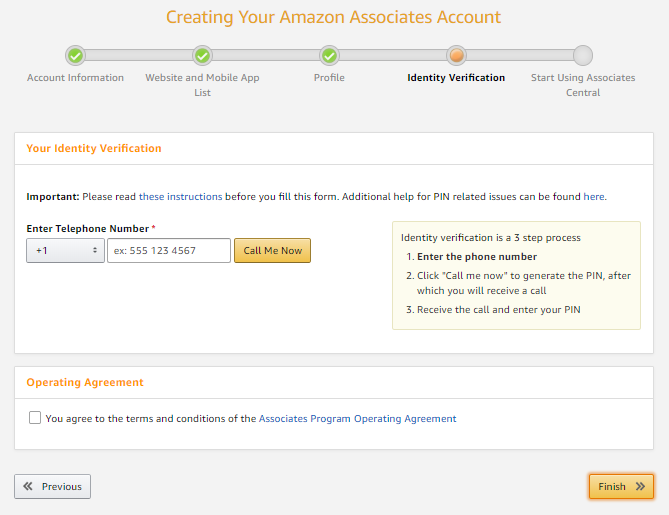
Task: Click the telephone number input field
Action: pyautogui.click(x=169, y=250)
